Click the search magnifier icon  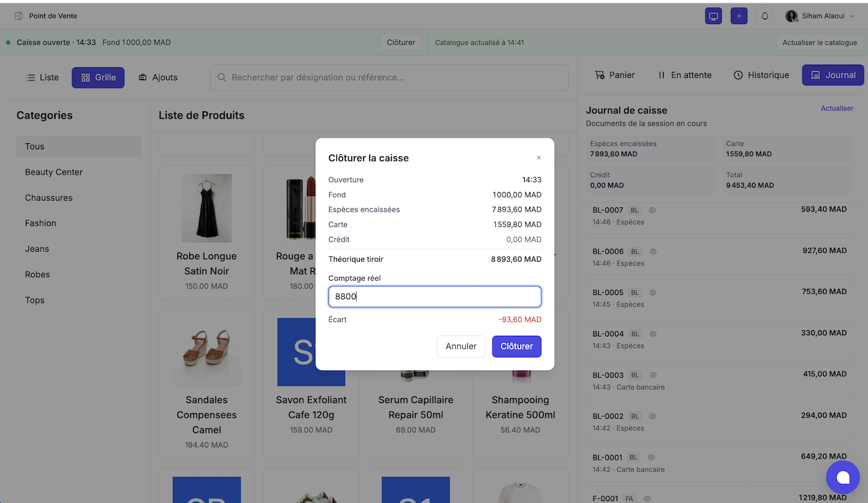pos(222,78)
